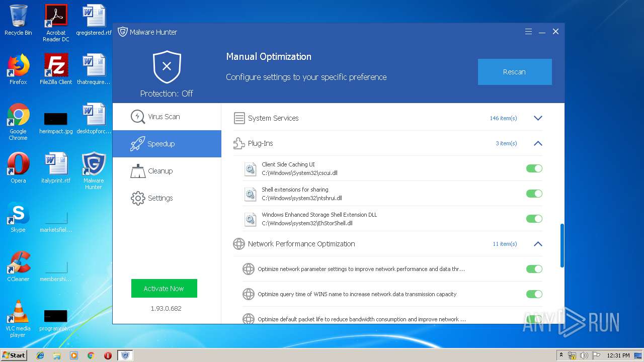Click the C:\Windows\System32\cscui.dll path text
The width and height of the screenshot is (644, 362).
299,173
